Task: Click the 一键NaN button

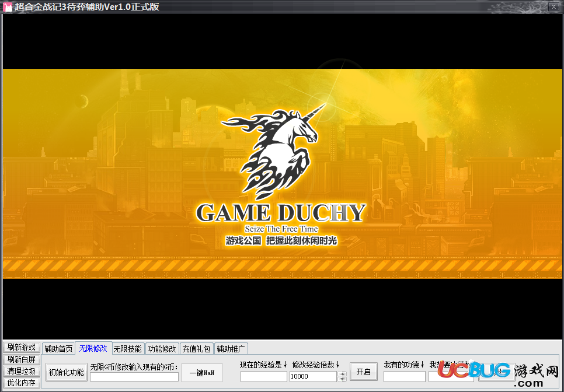Action: point(202,373)
